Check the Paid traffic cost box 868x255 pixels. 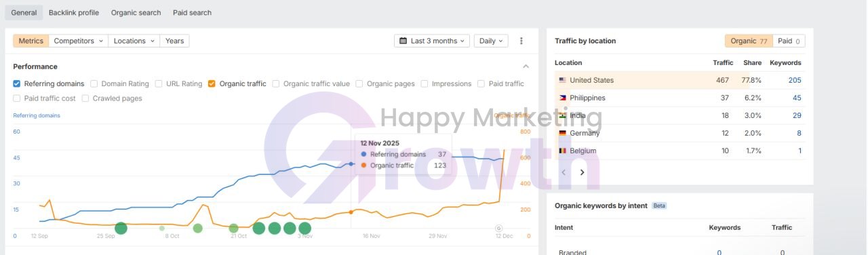[x=17, y=98]
